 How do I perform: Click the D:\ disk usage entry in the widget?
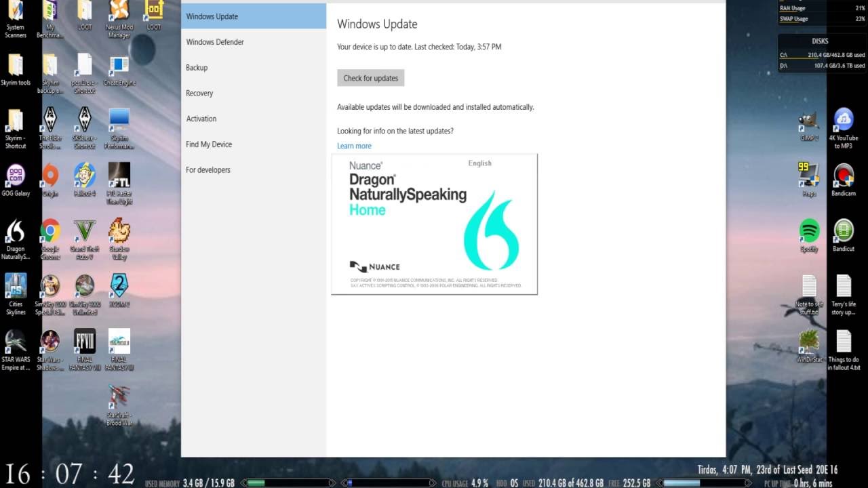(822, 66)
